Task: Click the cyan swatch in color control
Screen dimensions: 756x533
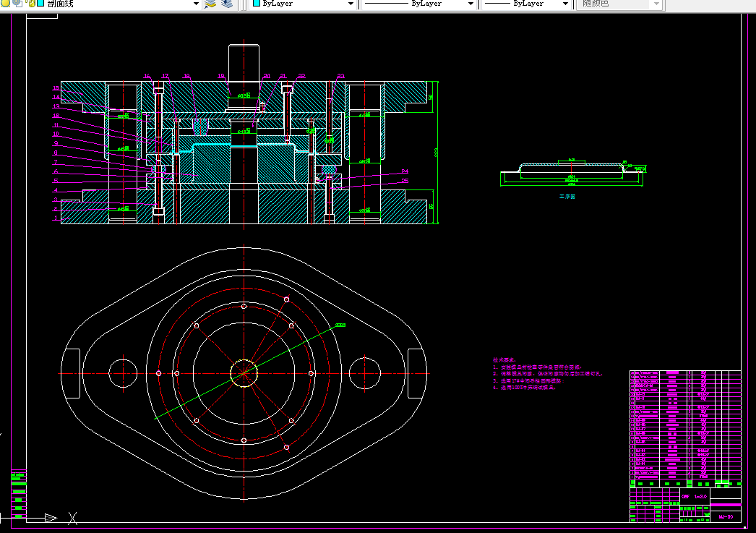Action: pyautogui.click(x=257, y=4)
